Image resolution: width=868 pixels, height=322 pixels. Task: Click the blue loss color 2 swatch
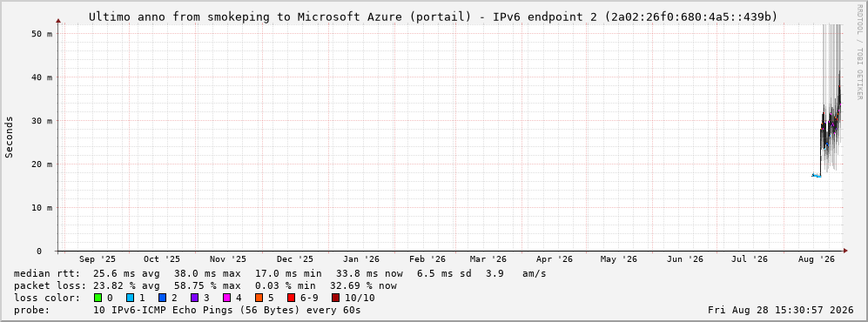pyautogui.click(x=162, y=298)
